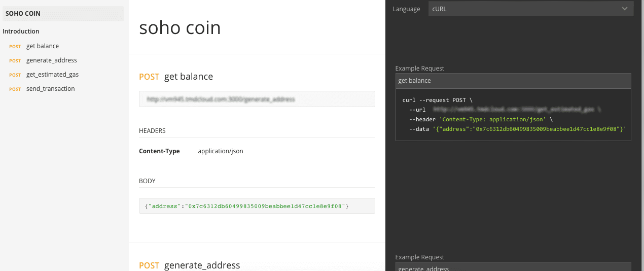Click the curl example request code block
Image resolution: width=644 pixels, height=271 pixels.
point(513,115)
